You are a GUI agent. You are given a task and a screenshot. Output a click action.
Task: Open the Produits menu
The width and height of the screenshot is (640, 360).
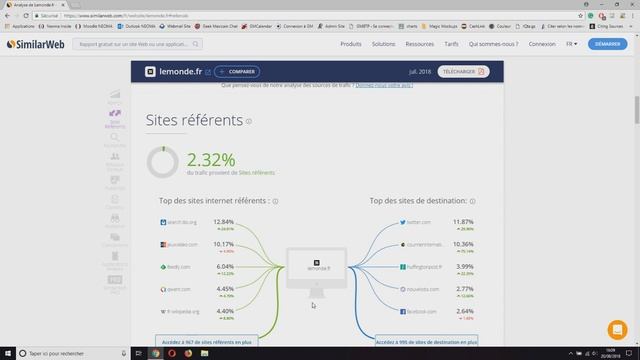(x=351, y=44)
